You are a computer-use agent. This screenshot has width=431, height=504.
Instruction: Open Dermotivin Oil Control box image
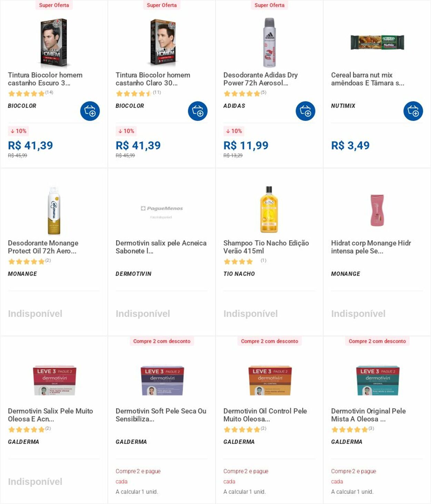point(270,381)
